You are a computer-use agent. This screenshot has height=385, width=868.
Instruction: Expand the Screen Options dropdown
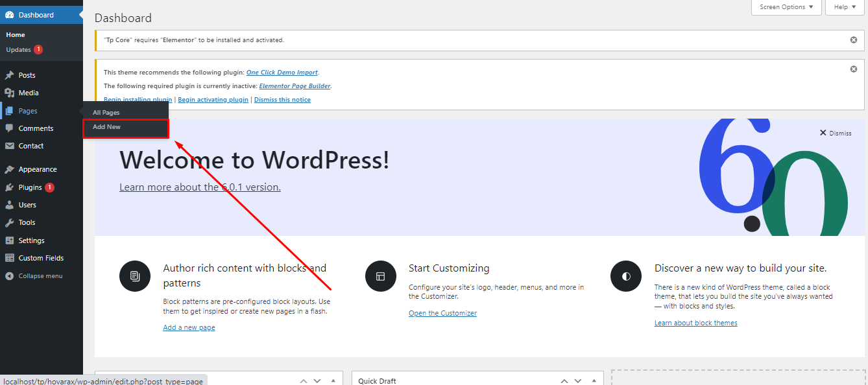tap(786, 7)
